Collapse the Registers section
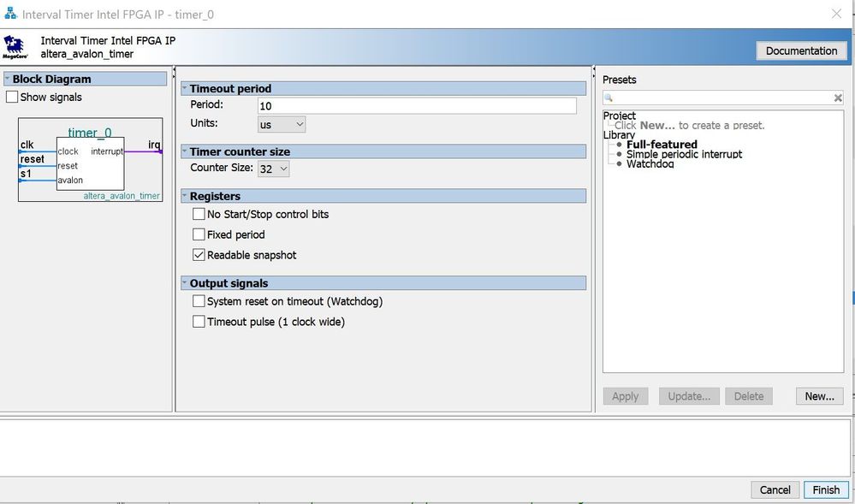The width and height of the screenshot is (855, 504). tap(184, 196)
